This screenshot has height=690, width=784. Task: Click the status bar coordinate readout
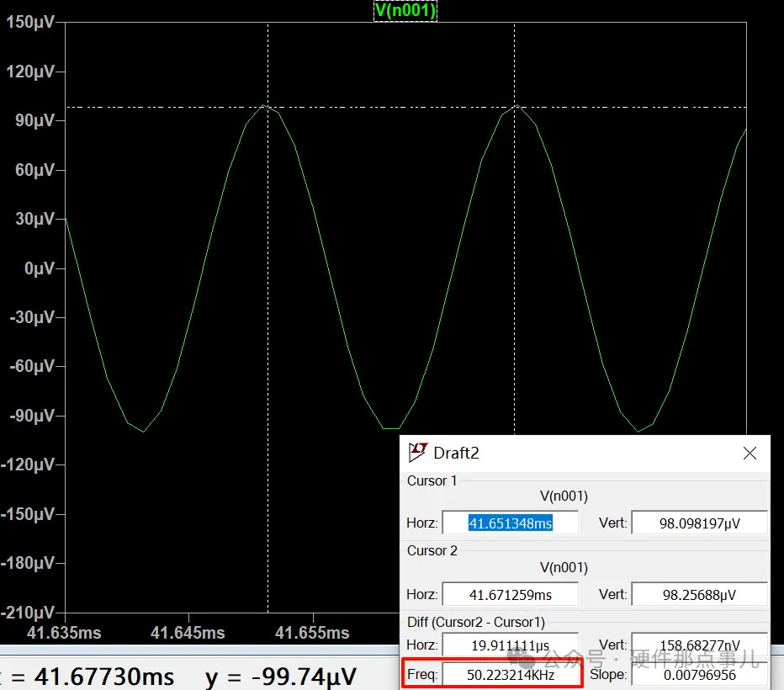coord(178,677)
